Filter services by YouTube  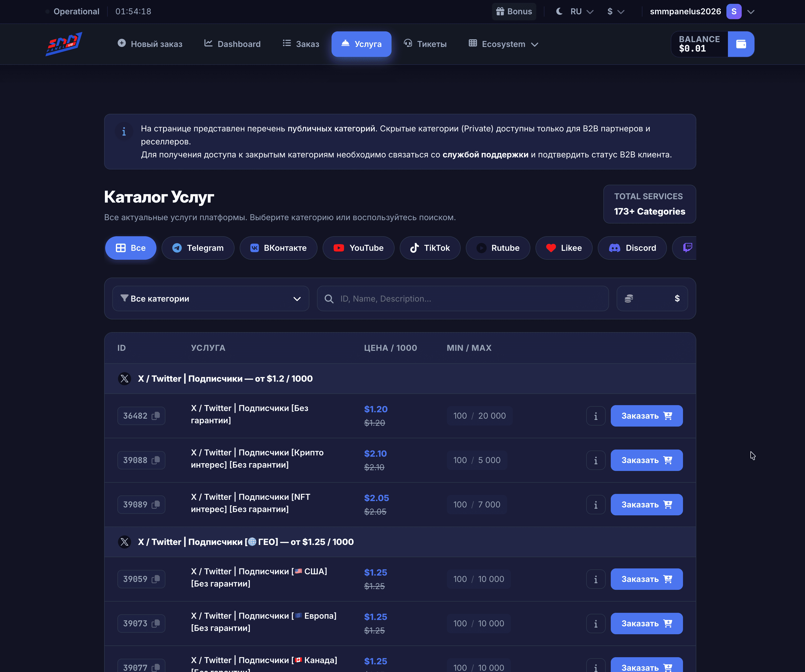(x=358, y=248)
